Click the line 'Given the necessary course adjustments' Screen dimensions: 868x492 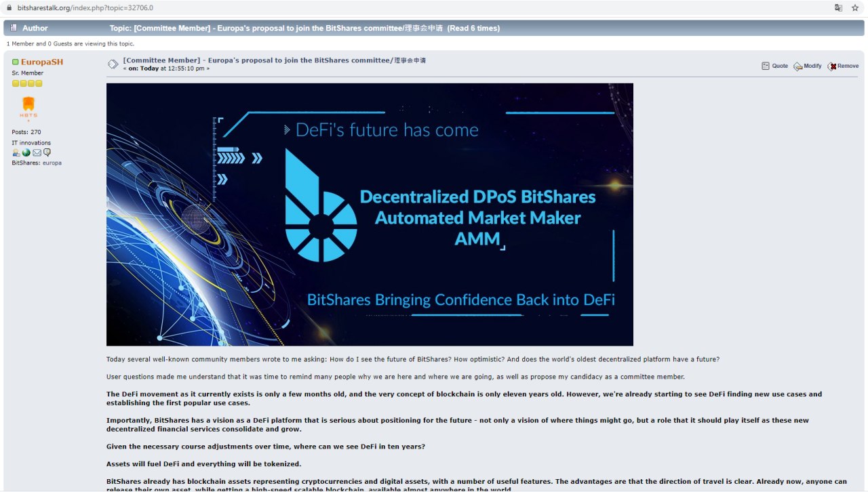click(266, 447)
